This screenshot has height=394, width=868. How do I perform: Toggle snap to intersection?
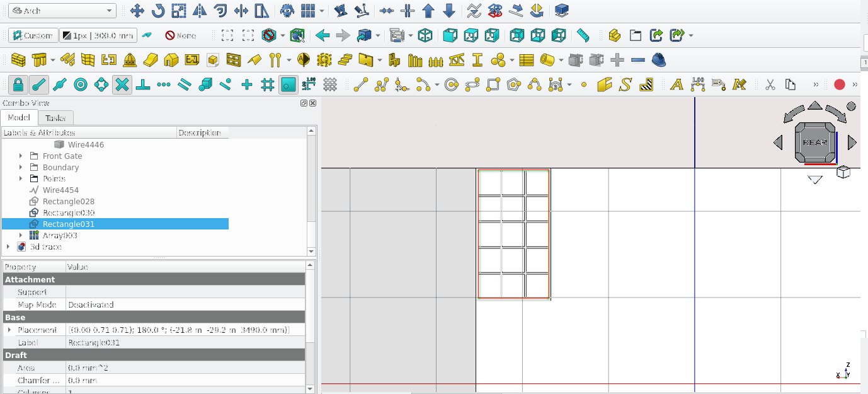(122, 84)
